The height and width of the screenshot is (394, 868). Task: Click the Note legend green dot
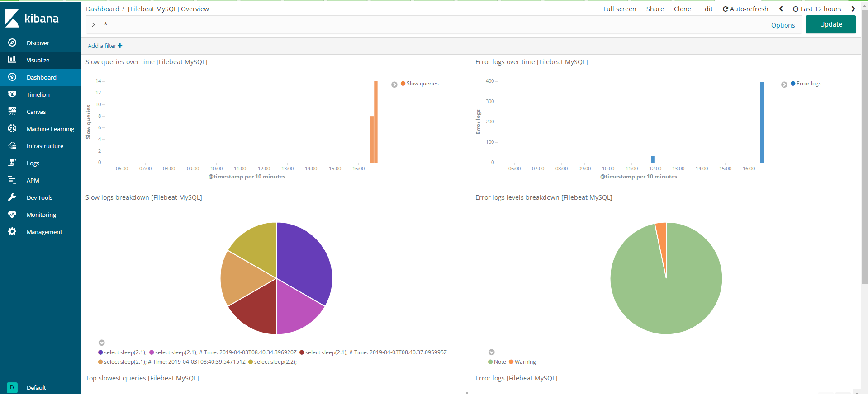[490, 362]
